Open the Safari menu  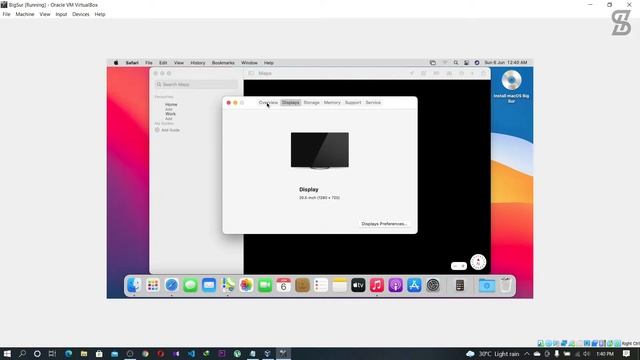pyautogui.click(x=132, y=63)
